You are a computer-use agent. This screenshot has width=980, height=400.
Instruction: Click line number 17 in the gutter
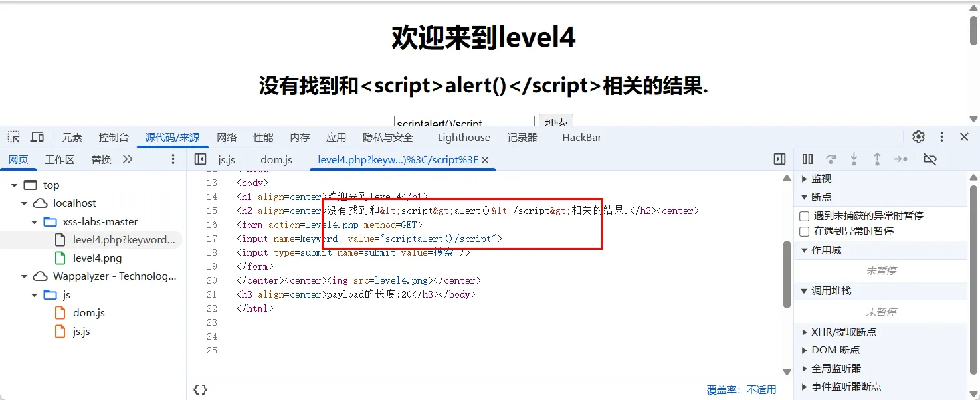(212, 239)
